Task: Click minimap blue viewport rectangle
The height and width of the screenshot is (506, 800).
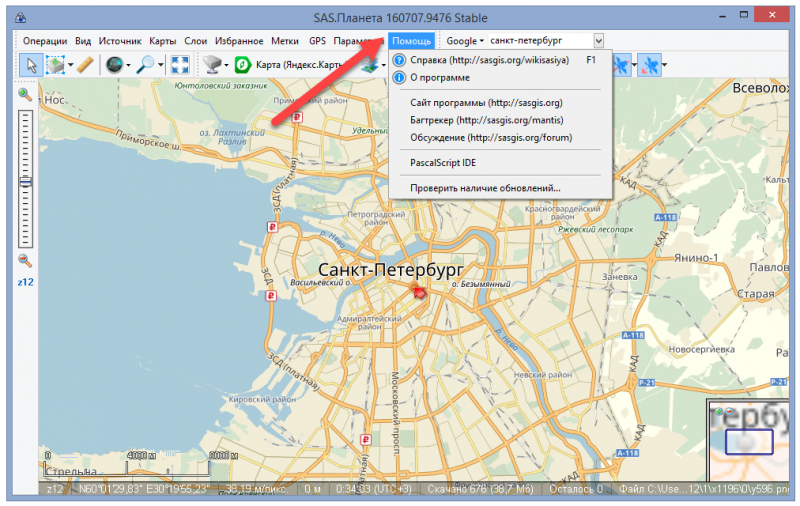Action: coord(749,442)
